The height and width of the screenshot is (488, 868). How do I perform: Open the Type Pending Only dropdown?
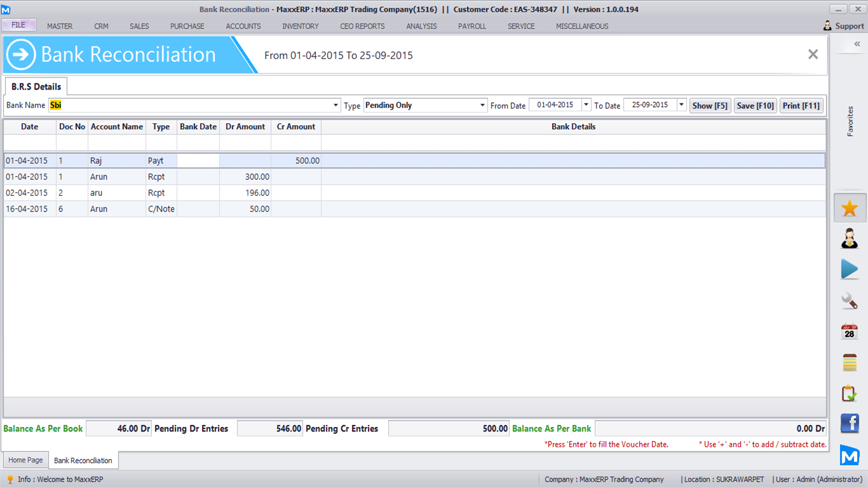[483, 105]
